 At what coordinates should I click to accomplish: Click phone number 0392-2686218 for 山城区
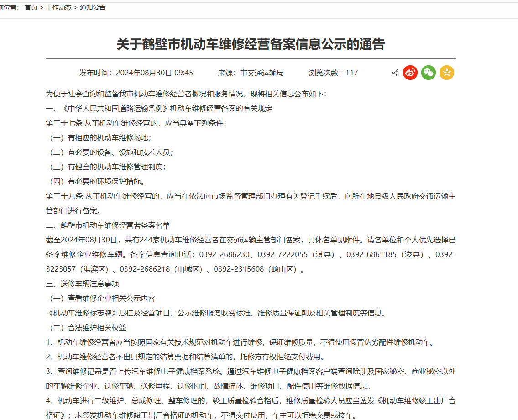click(145, 269)
